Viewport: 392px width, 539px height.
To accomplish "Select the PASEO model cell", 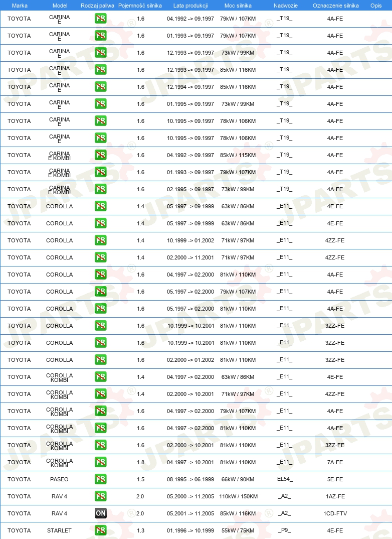I will [x=59, y=479].
